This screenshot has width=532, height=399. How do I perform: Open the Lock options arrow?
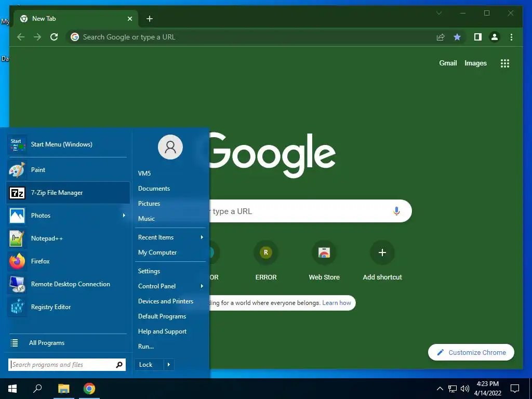pos(169,365)
